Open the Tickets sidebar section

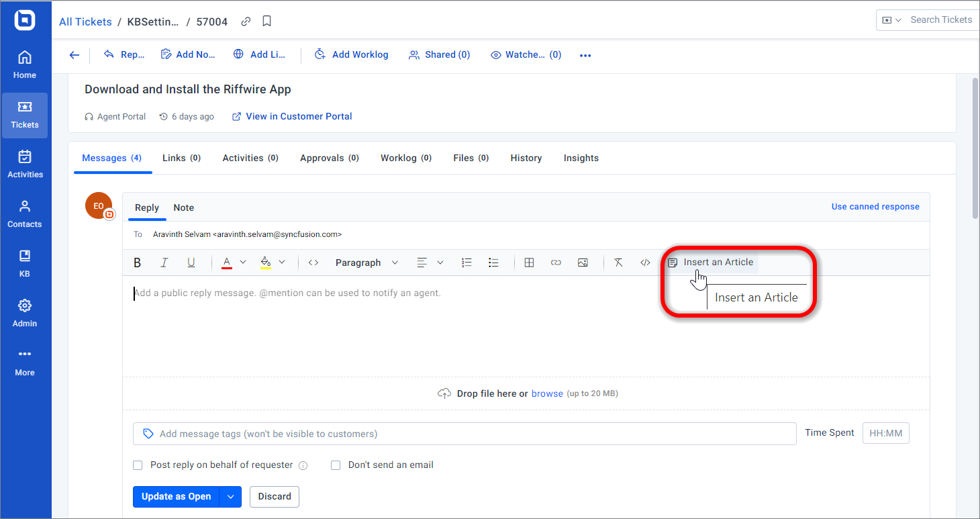point(25,115)
